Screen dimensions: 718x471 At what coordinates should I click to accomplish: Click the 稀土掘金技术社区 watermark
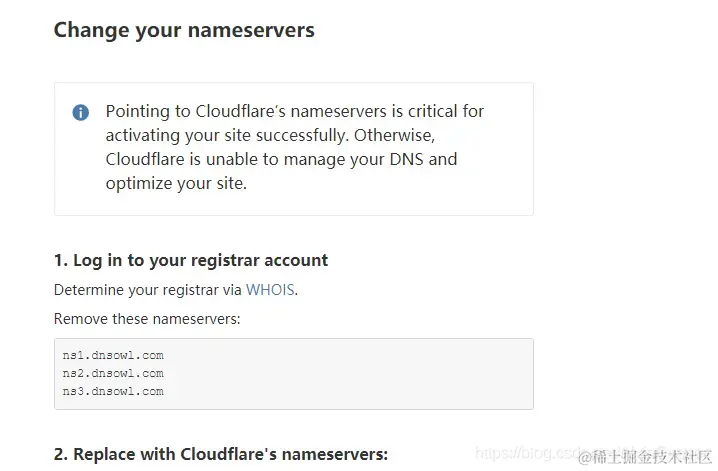click(645, 457)
